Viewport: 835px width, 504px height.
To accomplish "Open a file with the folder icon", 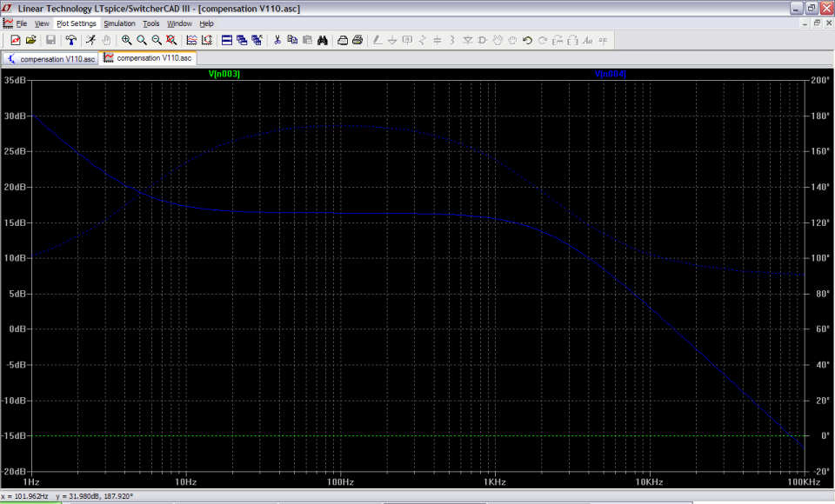I will [31, 40].
